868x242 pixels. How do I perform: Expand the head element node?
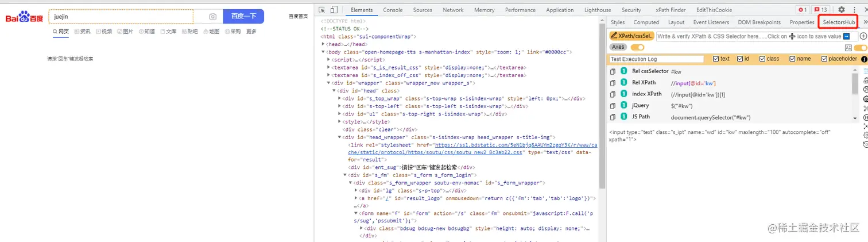323,44
